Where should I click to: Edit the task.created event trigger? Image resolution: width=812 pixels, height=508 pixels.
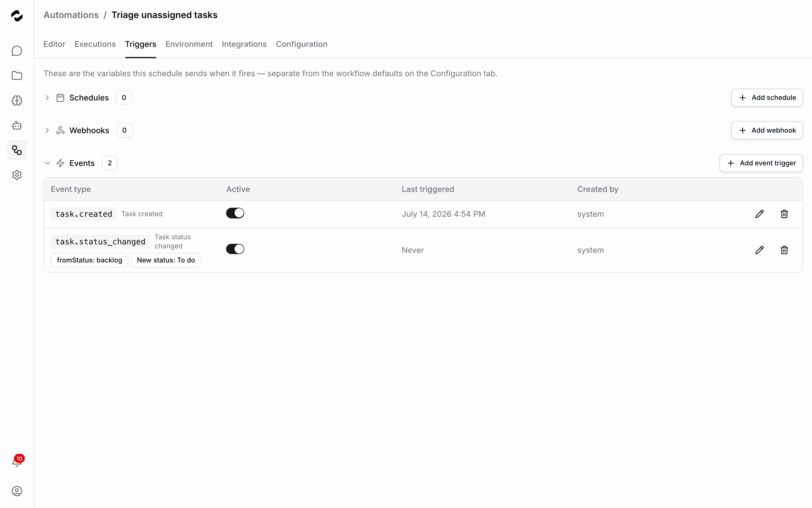tap(759, 214)
